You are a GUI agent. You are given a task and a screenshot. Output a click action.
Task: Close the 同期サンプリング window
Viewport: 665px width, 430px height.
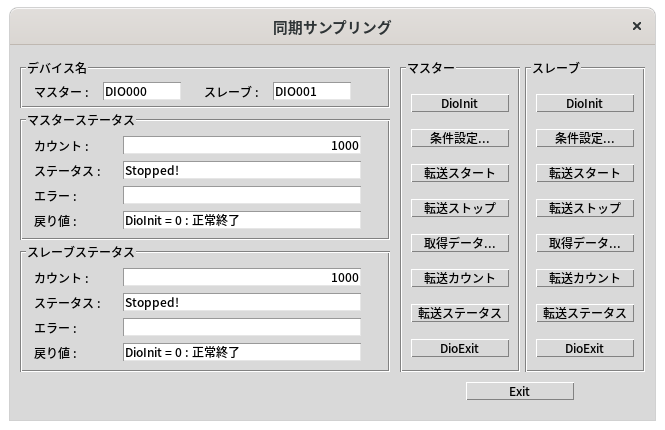click(637, 27)
